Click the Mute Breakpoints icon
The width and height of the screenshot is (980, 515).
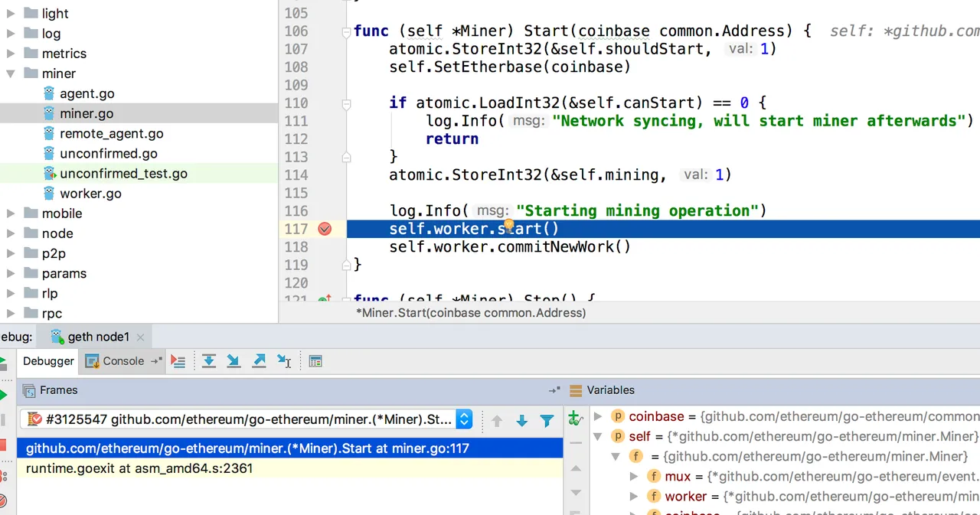[2, 501]
